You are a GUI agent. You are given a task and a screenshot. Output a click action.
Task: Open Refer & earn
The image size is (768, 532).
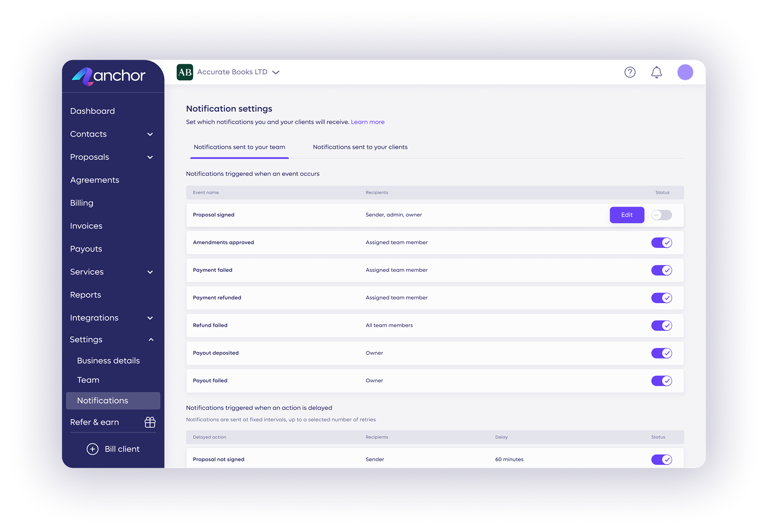click(94, 422)
